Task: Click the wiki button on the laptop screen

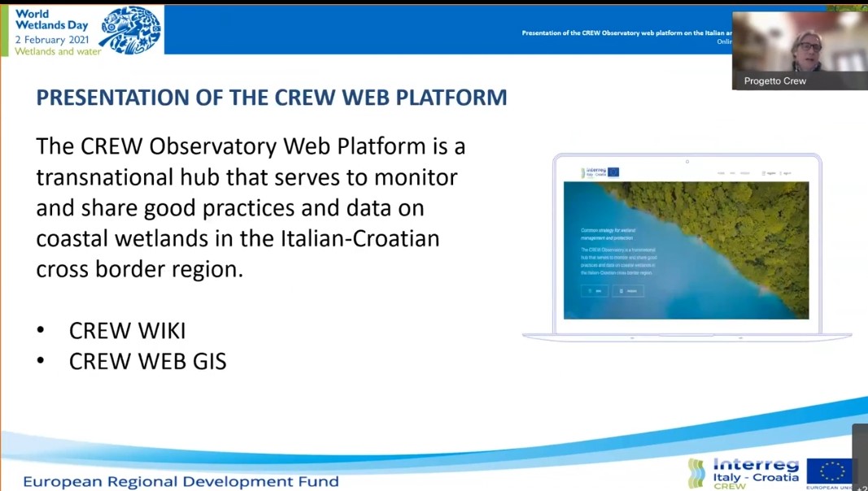Action: pyautogui.click(x=594, y=290)
